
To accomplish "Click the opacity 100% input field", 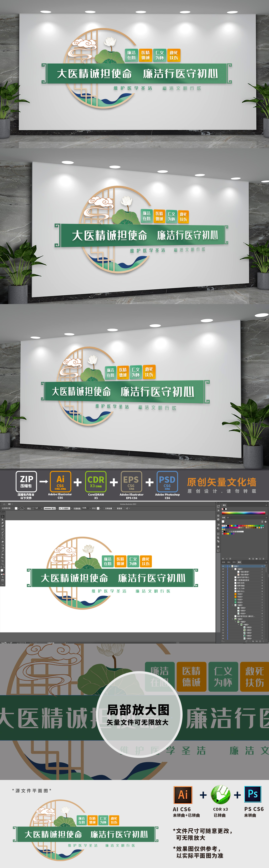I will click(x=85, y=508).
